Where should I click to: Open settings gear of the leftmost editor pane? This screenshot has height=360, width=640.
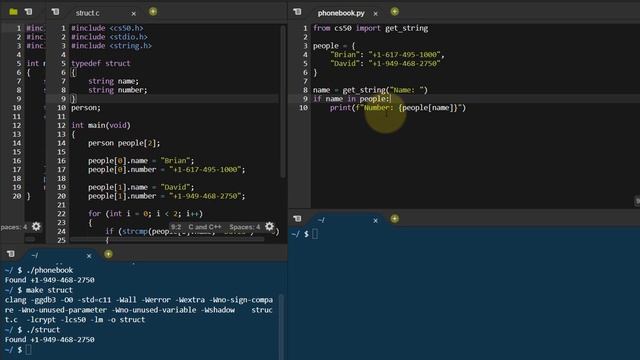(36, 226)
